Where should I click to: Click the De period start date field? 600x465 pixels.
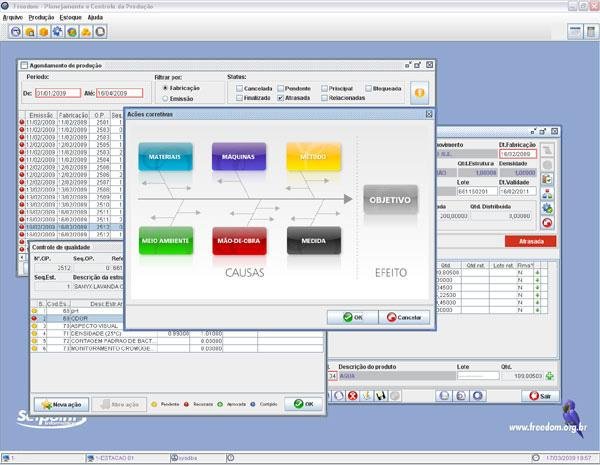click(x=58, y=93)
